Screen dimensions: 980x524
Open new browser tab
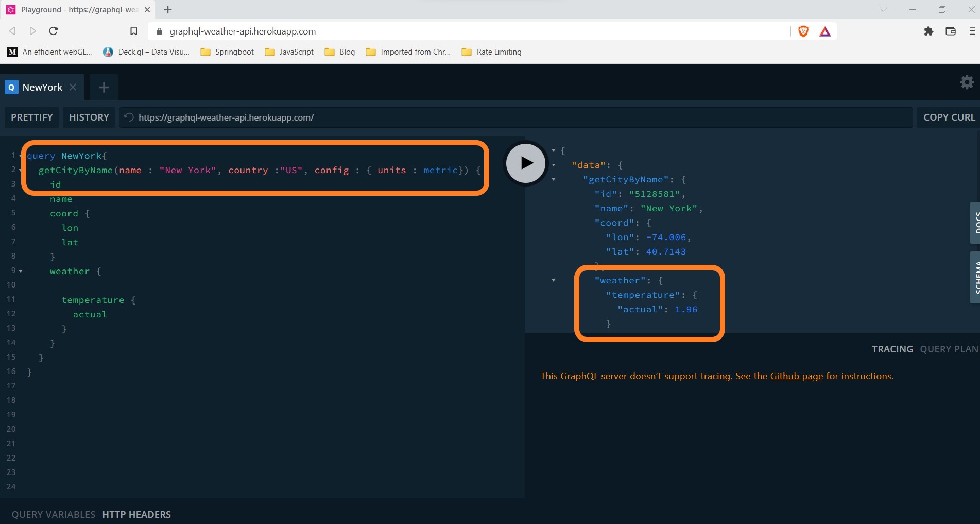168,9
